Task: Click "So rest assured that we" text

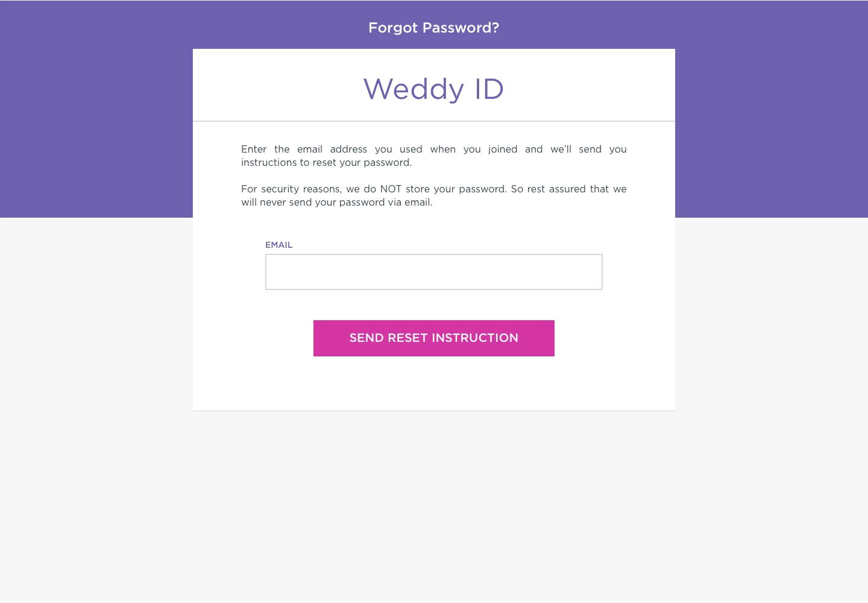Action: (x=568, y=189)
